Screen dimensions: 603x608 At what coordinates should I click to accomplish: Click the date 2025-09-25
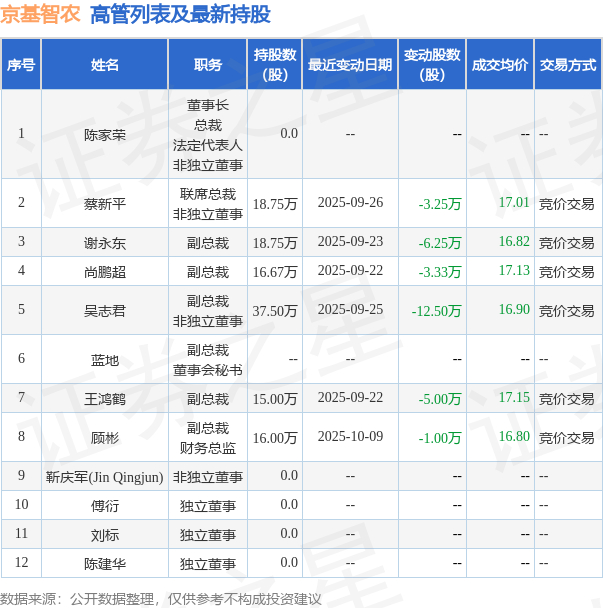pos(350,309)
